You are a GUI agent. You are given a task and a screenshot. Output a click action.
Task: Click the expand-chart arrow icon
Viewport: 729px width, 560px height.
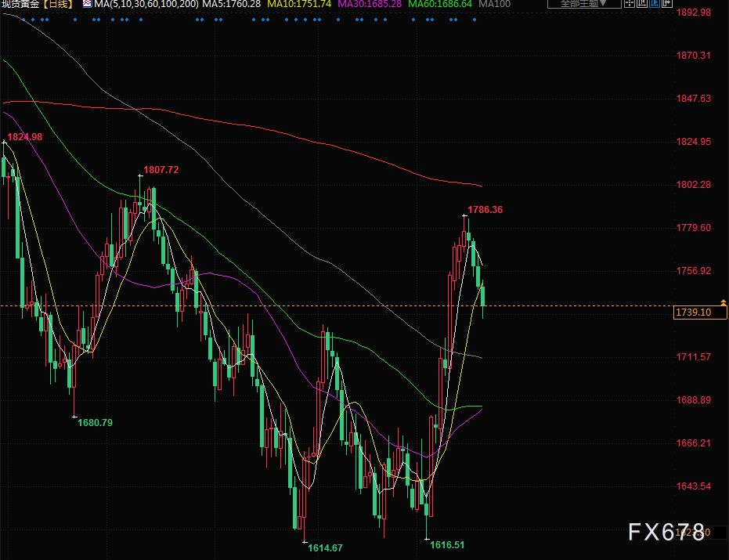click(666, 4)
